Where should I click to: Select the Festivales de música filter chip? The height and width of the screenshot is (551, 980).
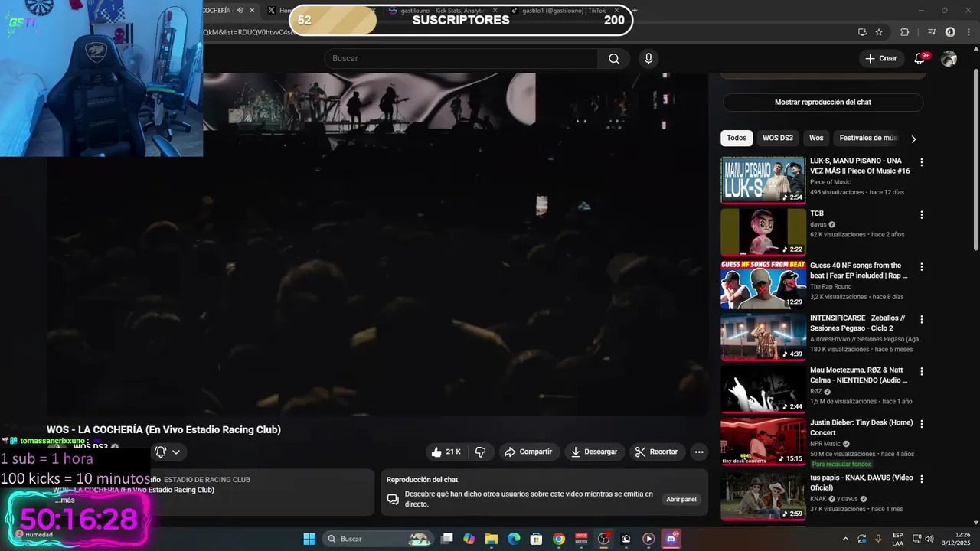(x=867, y=139)
